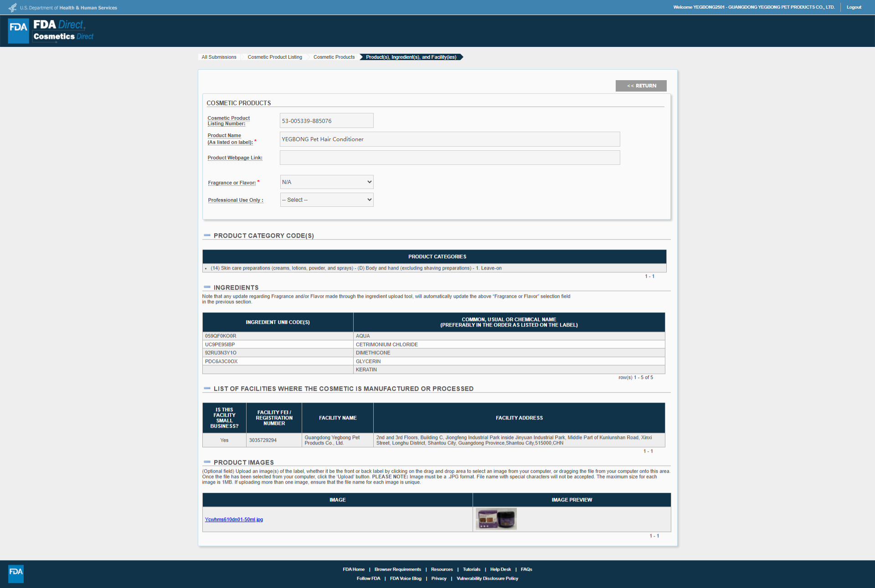875x588 pixels.
Task: Open the FDA Voice Blog footer link
Action: [x=406, y=578]
